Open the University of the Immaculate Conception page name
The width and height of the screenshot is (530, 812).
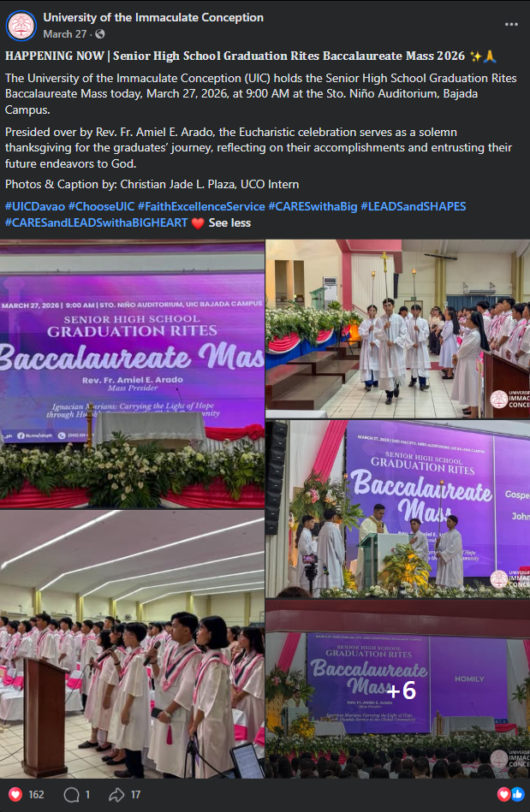[x=153, y=18]
